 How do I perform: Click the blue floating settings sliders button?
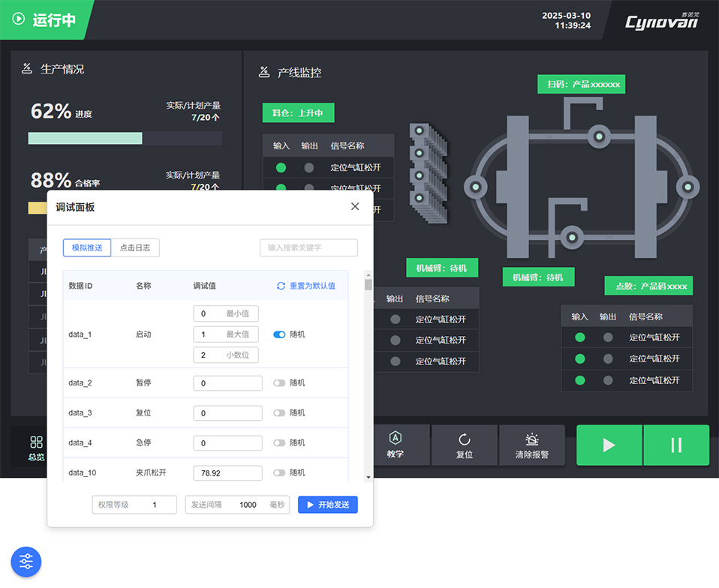[26, 561]
